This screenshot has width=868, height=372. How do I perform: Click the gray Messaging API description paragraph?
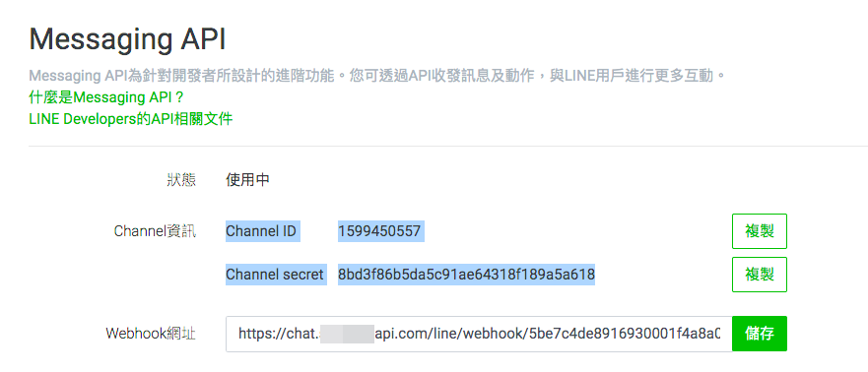point(377,77)
